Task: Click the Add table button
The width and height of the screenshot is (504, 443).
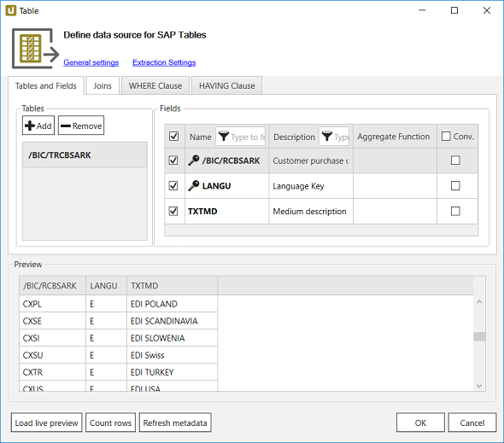Action: [38, 125]
